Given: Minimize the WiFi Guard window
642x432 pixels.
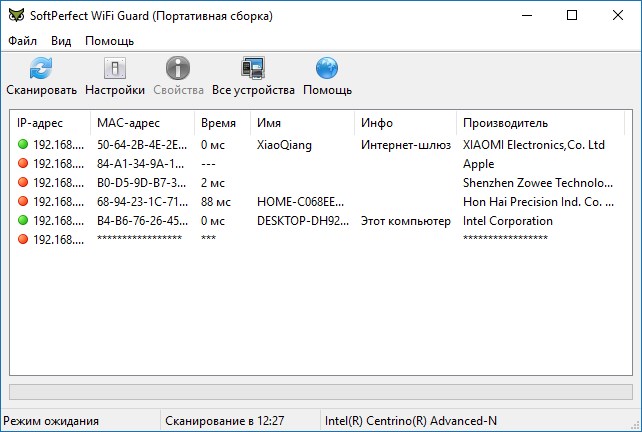Looking at the screenshot, I should [x=527, y=16].
